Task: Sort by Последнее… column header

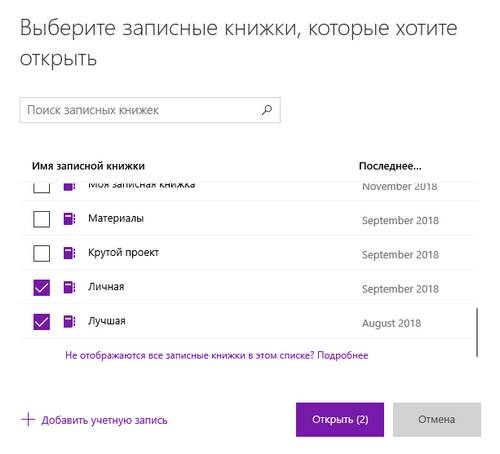Action: tap(390, 166)
